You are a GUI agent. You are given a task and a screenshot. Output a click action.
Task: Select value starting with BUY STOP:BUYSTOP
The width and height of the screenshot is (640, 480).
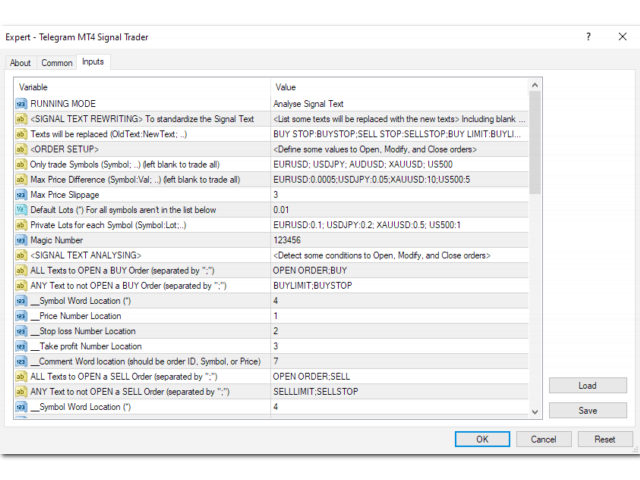pyautogui.click(x=397, y=134)
